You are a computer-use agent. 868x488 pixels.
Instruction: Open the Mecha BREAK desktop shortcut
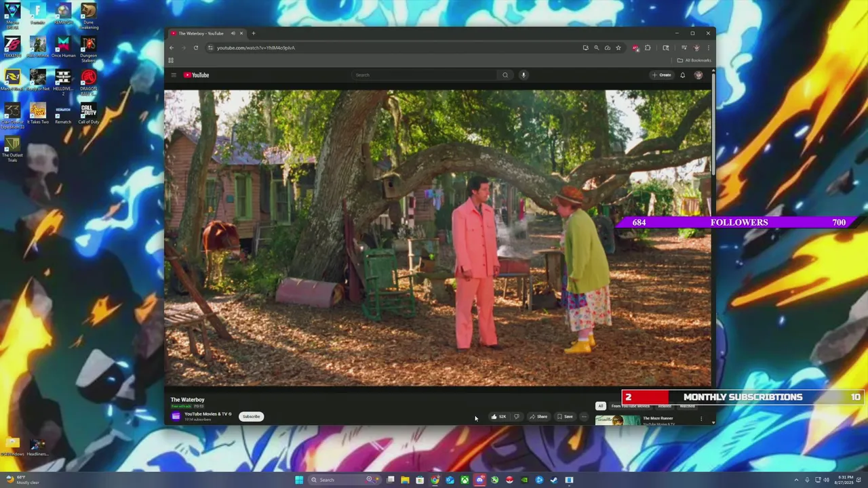12,16
